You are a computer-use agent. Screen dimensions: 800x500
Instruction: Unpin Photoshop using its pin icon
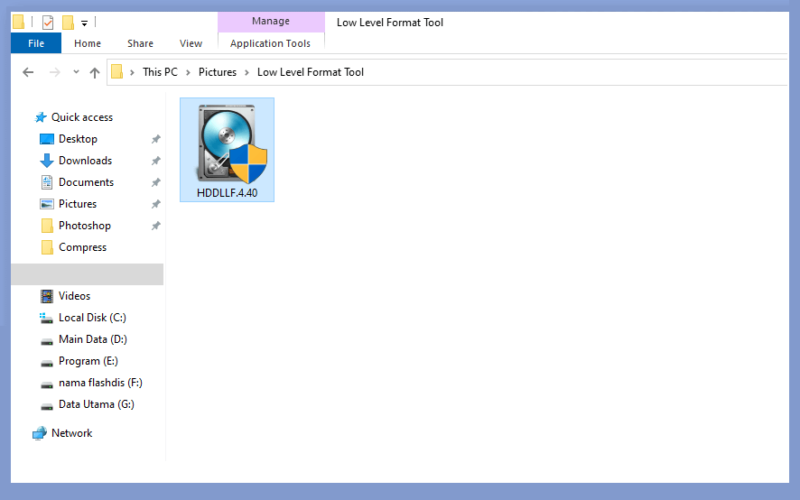156,226
